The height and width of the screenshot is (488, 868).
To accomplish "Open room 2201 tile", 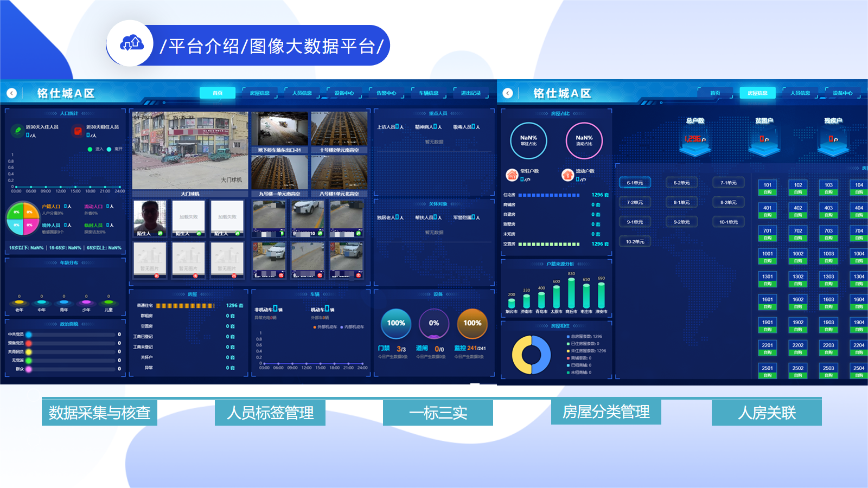I will (768, 348).
